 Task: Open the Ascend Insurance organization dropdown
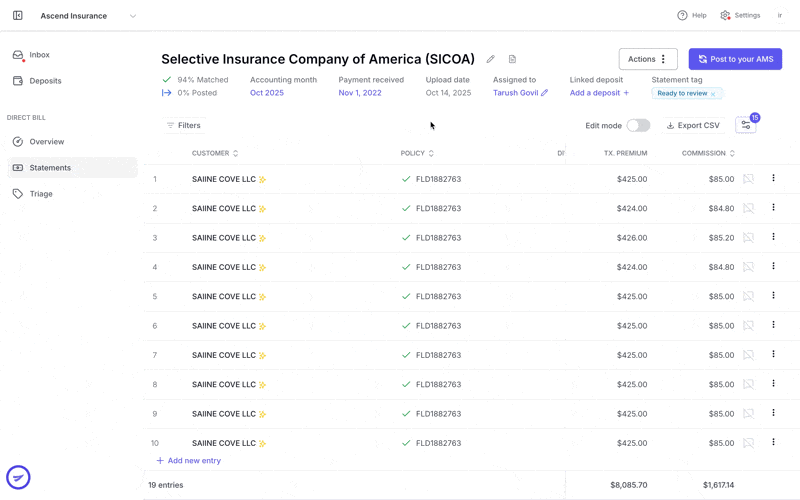click(x=88, y=16)
